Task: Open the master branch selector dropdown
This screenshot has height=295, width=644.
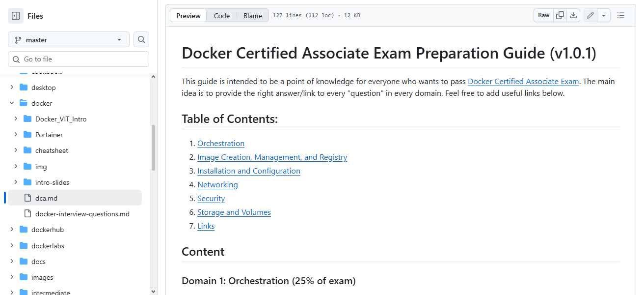Action: pos(69,40)
